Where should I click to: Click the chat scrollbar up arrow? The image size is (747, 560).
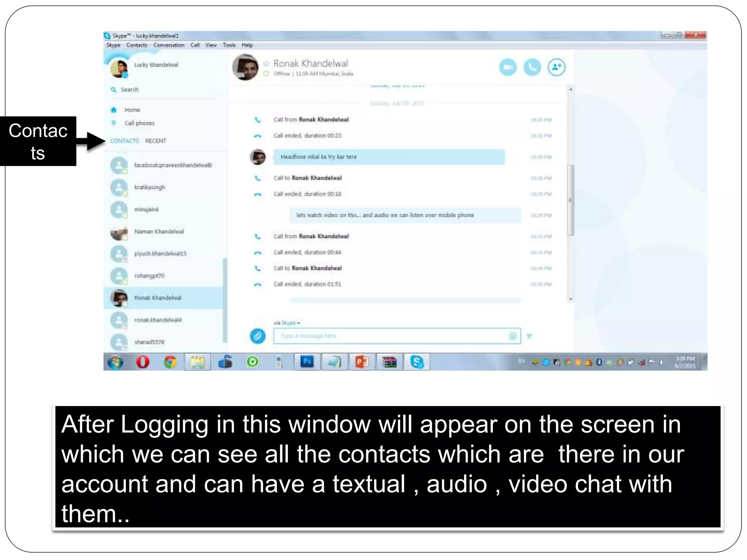(570, 89)
